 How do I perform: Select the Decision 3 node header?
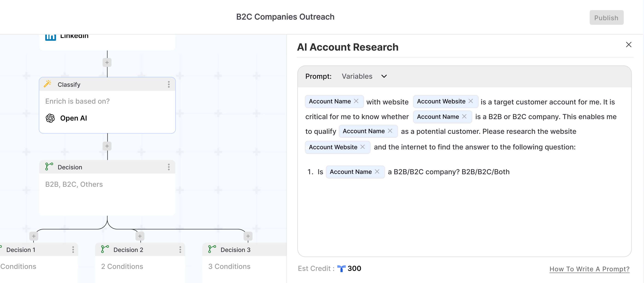235,249
